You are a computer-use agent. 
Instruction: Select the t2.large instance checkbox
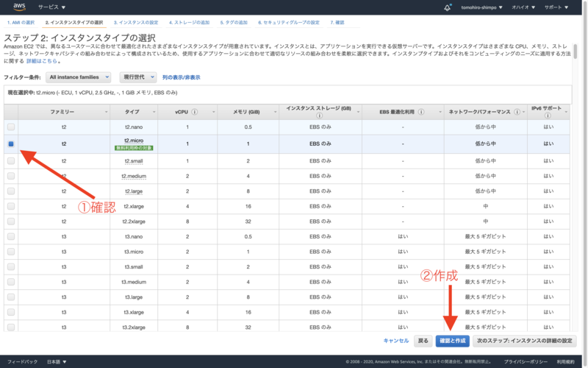pos(11,191)
